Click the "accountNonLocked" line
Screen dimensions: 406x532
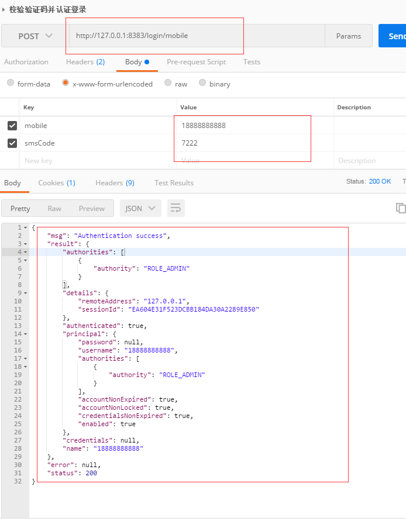point(126,408)
